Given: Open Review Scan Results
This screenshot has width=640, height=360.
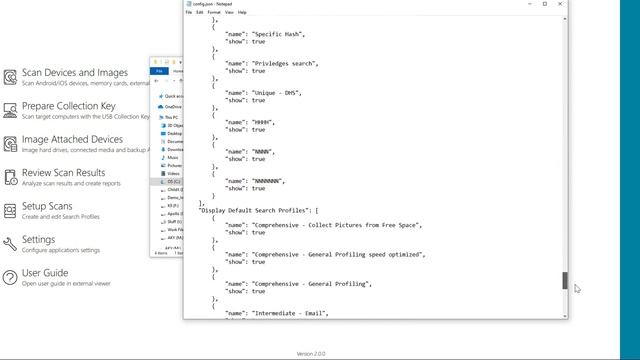Looking at the screenshot, I should 63,173.
